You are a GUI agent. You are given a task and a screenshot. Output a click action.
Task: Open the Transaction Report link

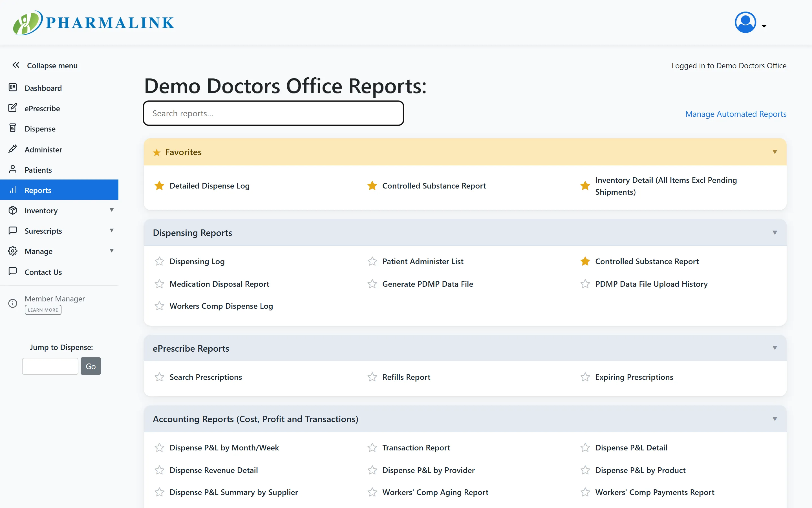point(416,448)
